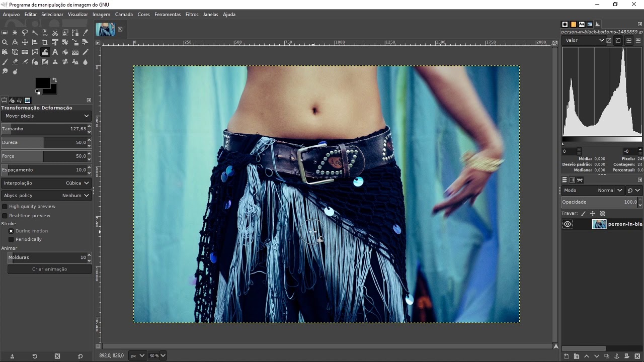
Task: Swap foreground and background colors
Action: tap(54, 80)
